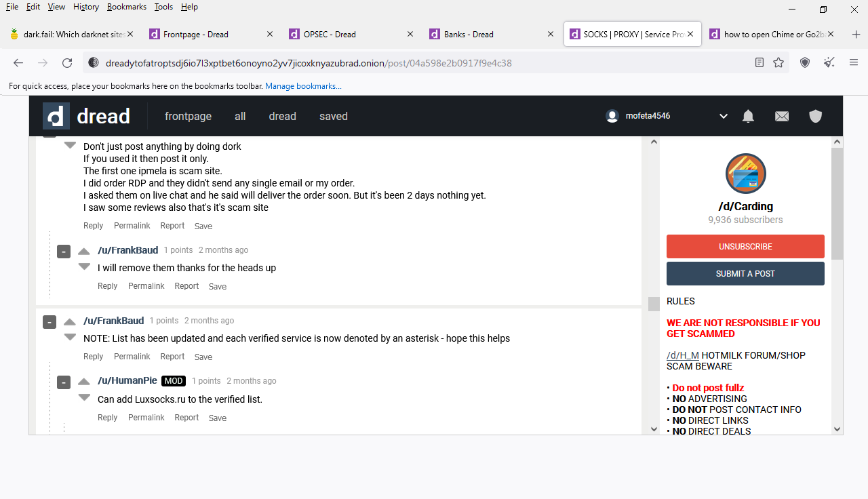Click the address bar URL field
868x499 pixels.
point(427,62)
